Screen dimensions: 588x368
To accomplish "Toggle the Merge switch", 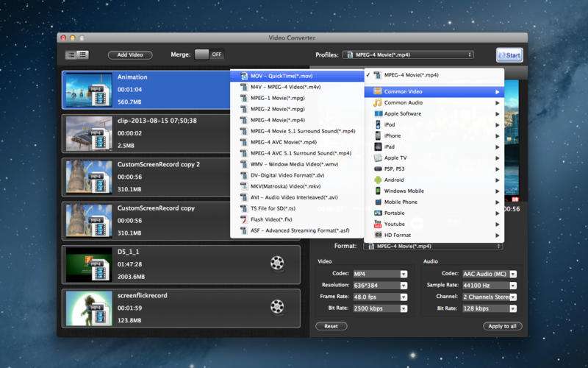I will tap(209, 54).
